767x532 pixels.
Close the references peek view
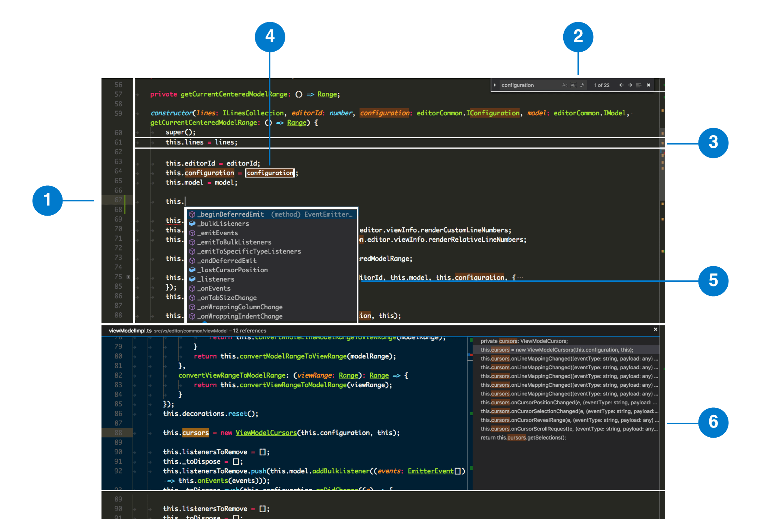[x=655, y=329]
